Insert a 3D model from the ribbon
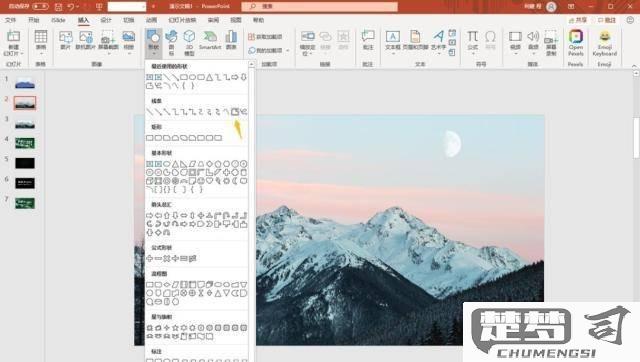640x362 pixels. click(x=189, y=42)
